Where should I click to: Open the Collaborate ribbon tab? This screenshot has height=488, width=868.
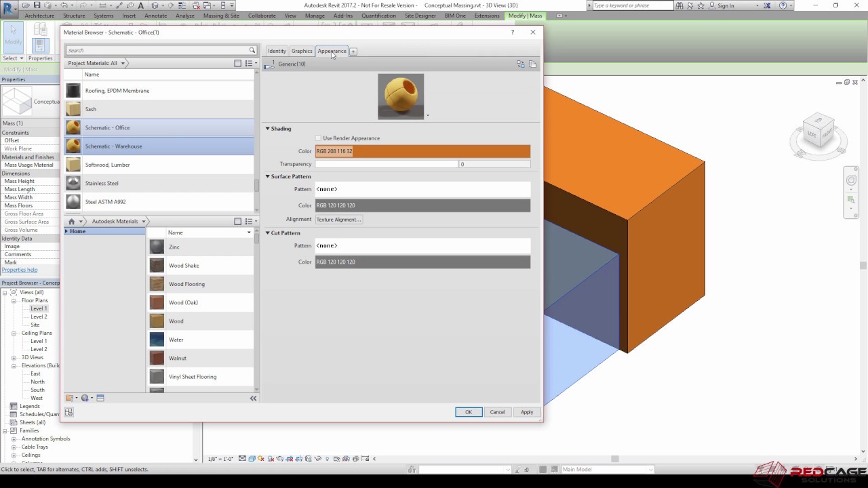point(262,16)
